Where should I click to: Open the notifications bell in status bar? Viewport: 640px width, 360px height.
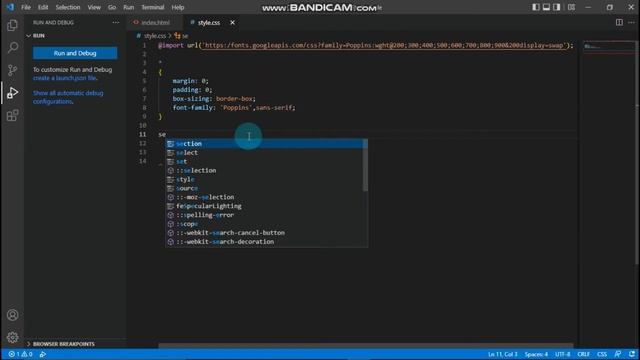(632, 354)
